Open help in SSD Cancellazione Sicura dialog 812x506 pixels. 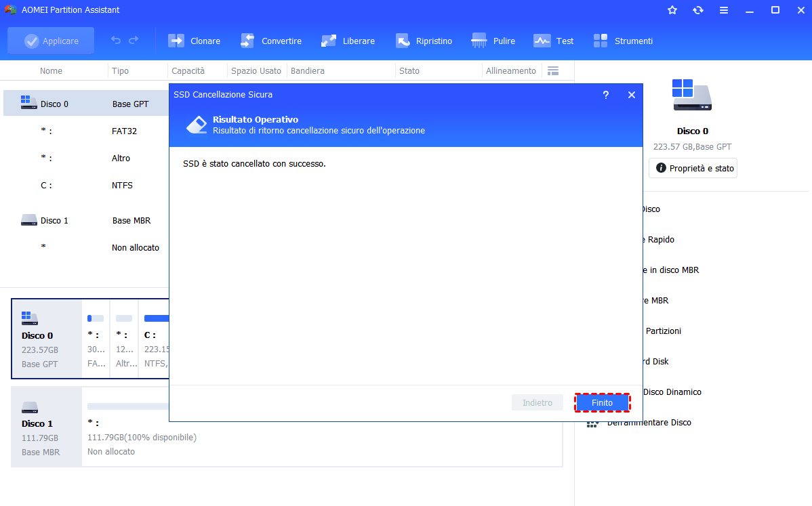pos(606,95)
